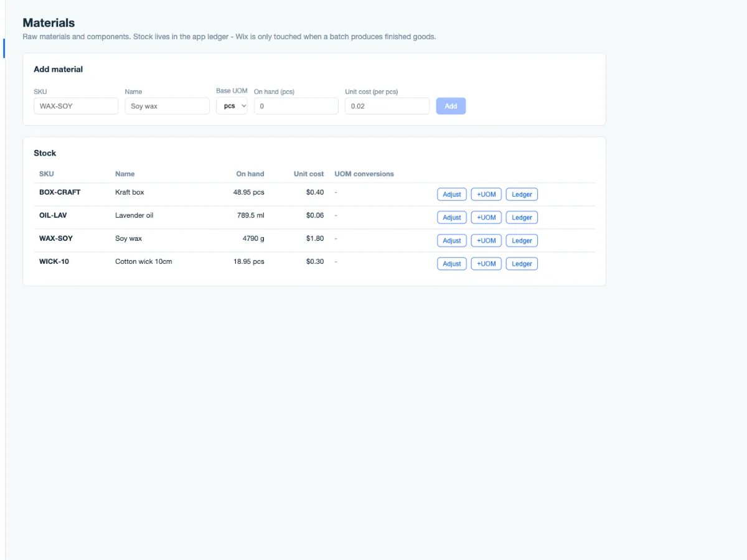The image size is (747, 560).
Task: Adjust stock for WICK-10
Action: pos(452,263)
